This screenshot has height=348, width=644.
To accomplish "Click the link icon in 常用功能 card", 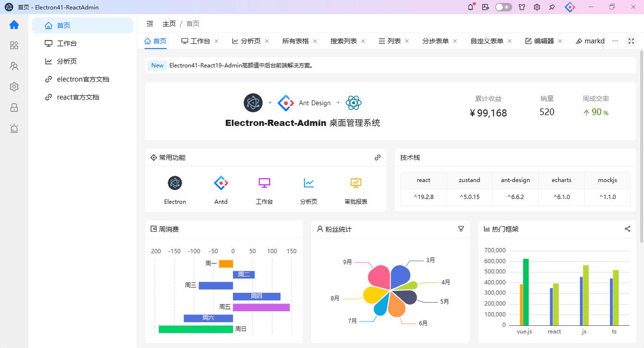I will (378, 158).
